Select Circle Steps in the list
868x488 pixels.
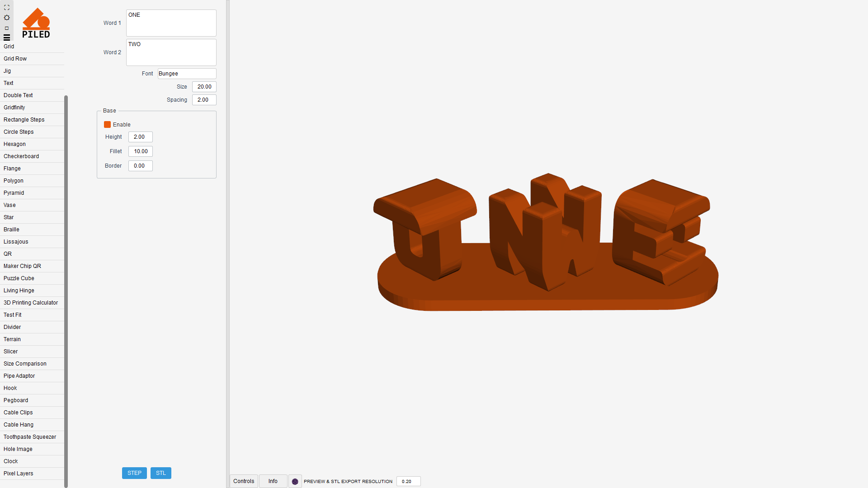(x=32, y=132)
